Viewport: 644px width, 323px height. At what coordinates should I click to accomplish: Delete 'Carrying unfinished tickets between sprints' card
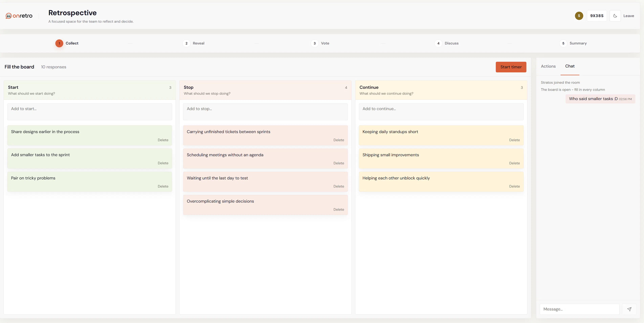tap(339, 140)
